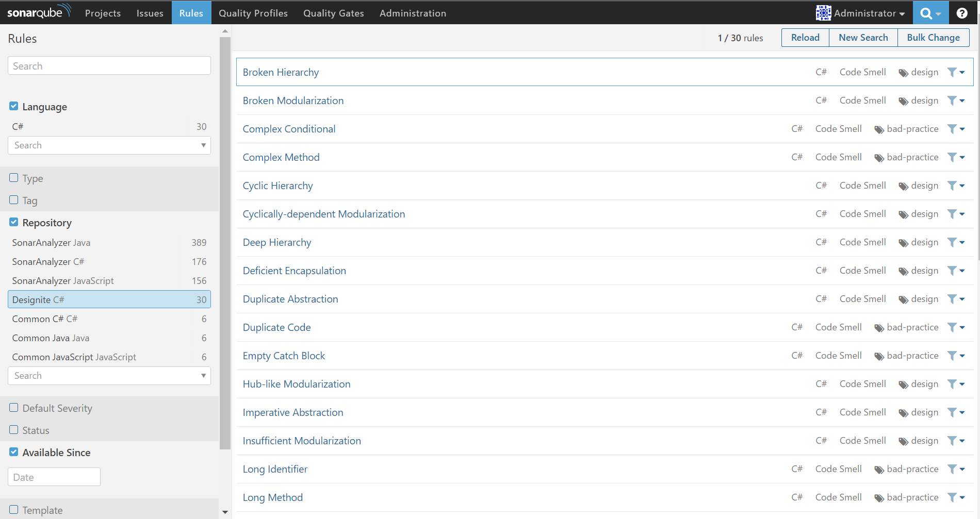Click the sidebar vertical scrollbar thumb

tap(225, 242)
